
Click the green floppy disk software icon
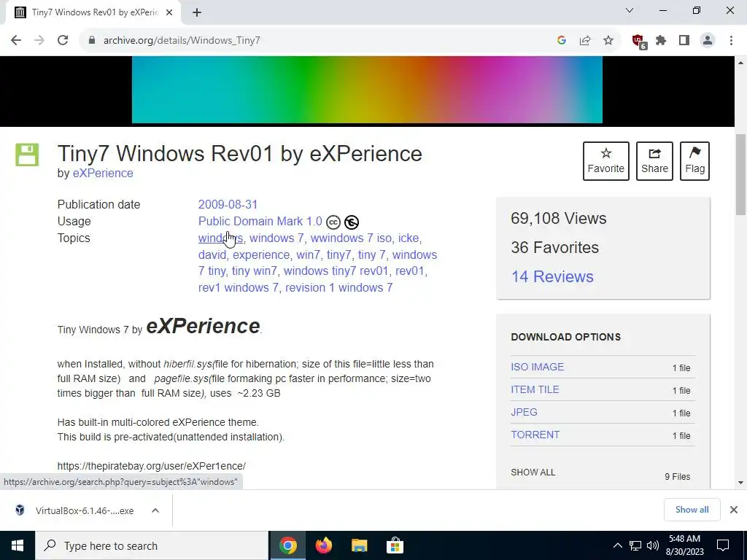coord(27,155)
